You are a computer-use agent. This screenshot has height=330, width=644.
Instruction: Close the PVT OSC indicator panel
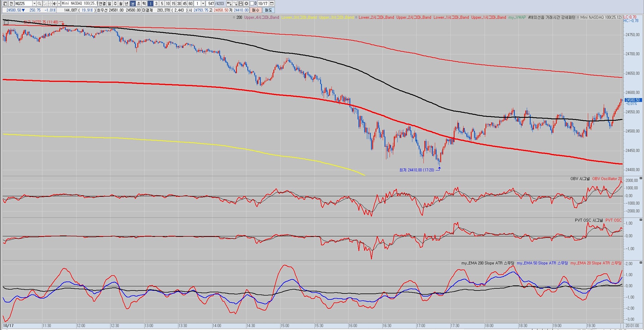641,220
